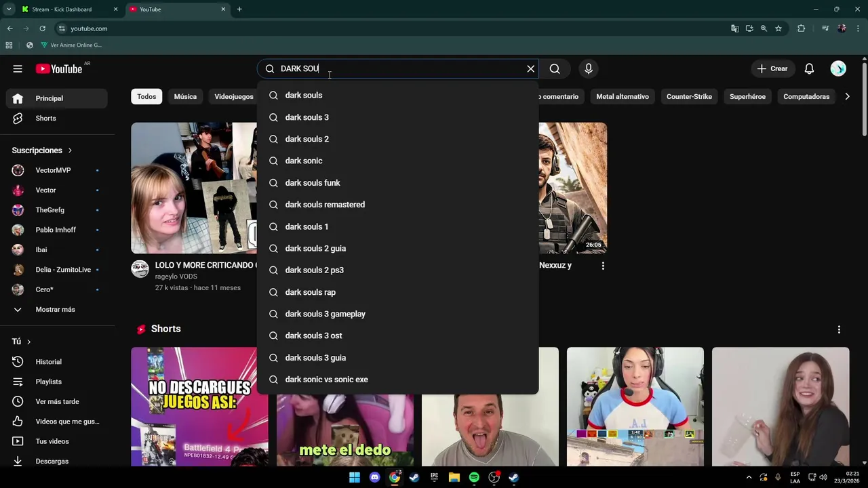Select the Metal alternativo filter chip
The image size is (868, 488).
pos(623,96)
